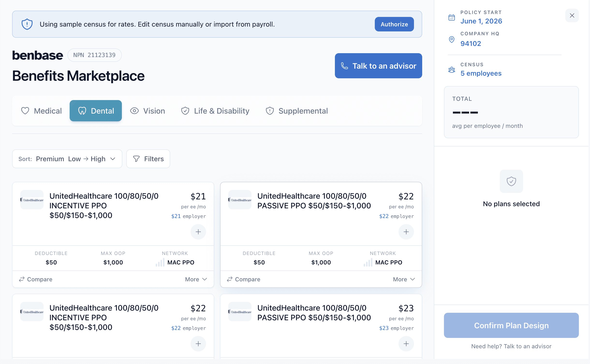Click Need help? Talk to an advisor link
This screenshot has width=590, height=364.
[x=511, y=346]
